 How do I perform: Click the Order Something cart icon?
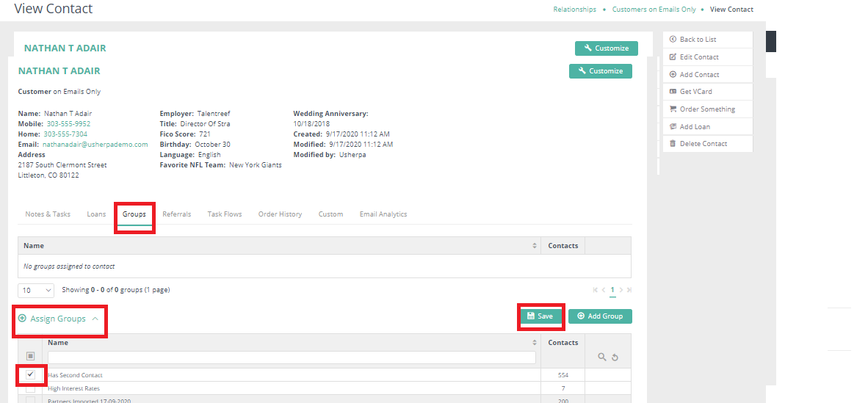(673, 109)
